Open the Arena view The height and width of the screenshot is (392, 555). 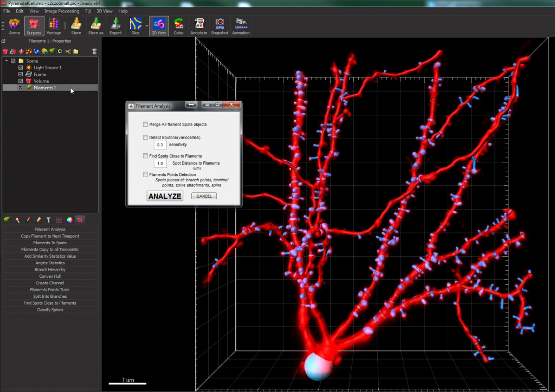pos(14,27)
